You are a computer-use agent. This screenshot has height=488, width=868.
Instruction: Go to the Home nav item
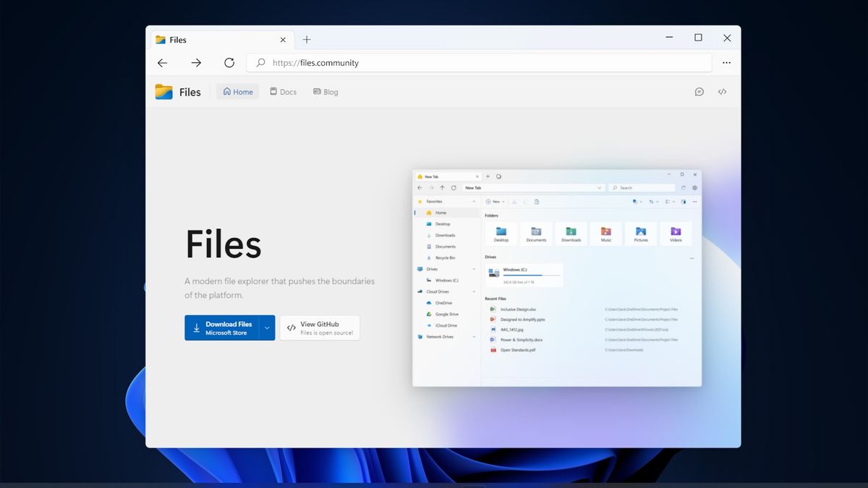point(238,92)
